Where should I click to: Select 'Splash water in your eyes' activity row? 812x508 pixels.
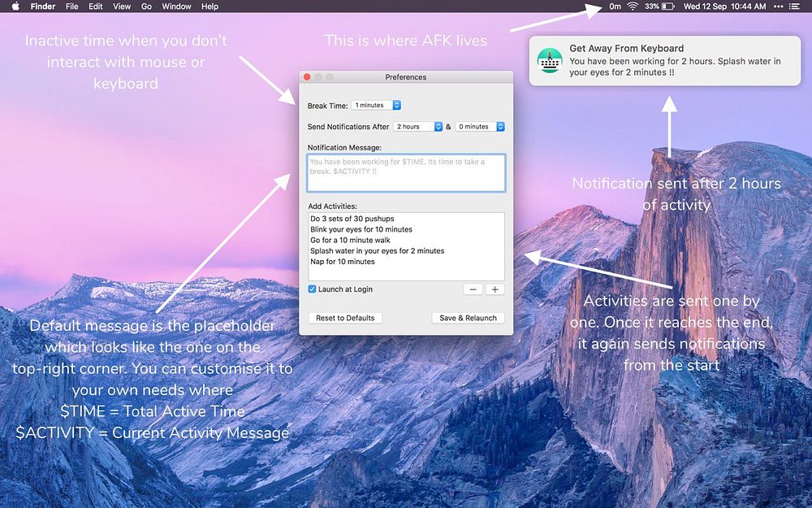(406, 251)
